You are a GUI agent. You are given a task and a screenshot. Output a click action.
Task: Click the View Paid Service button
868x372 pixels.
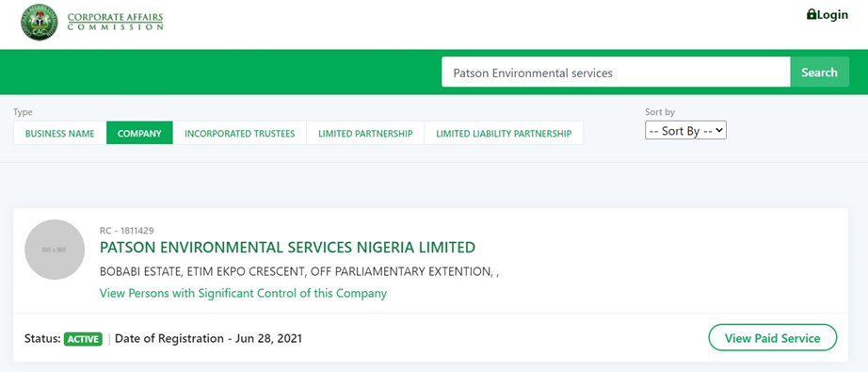[x=772, y=338]
